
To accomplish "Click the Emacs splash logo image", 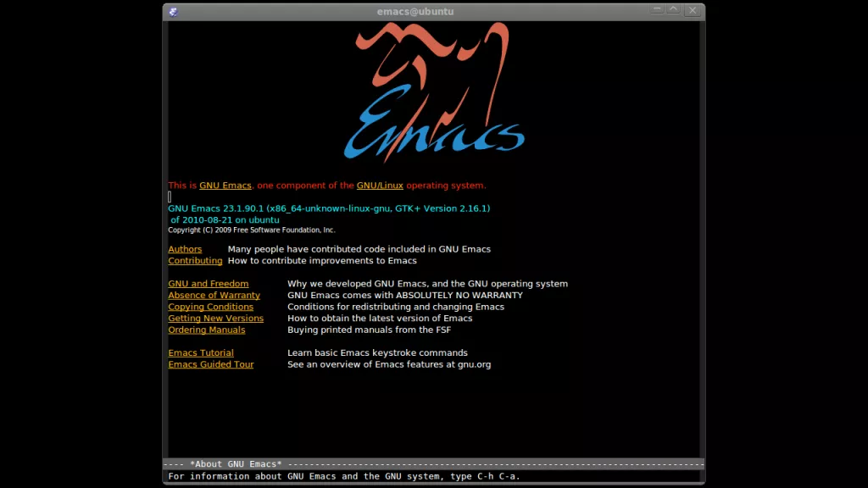I will tap(433, 93).
